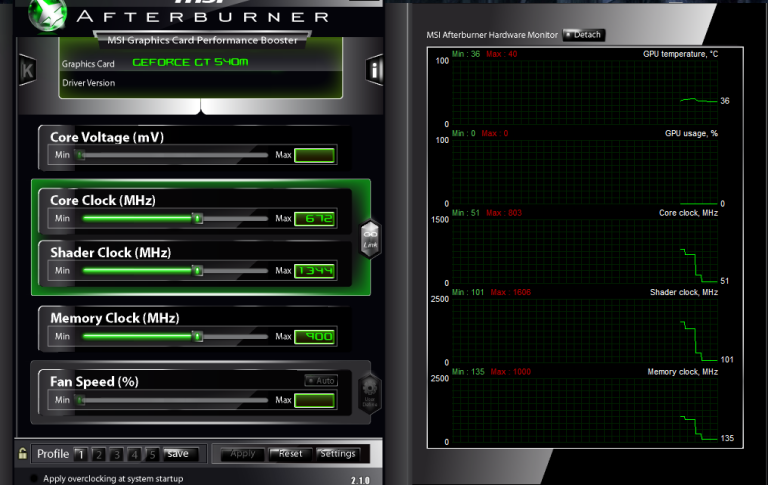Viewport: 768px width, 485px height.
Task: Click the MSI Afterburner logo orb
Action: (x=48, y=14)
